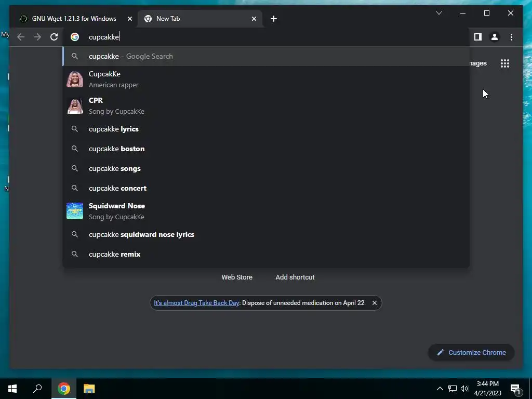
Task: Select the 'cupcakke songs' suggestion
Action: [266, 168]
